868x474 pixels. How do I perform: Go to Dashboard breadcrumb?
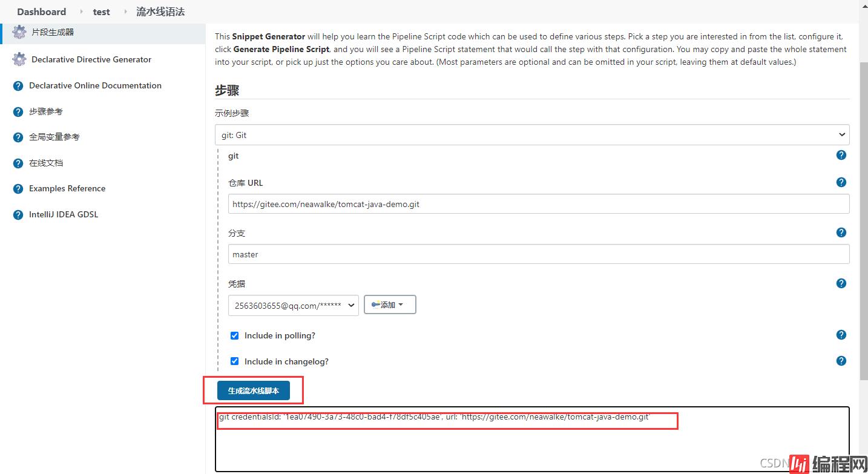coord(42,12)
